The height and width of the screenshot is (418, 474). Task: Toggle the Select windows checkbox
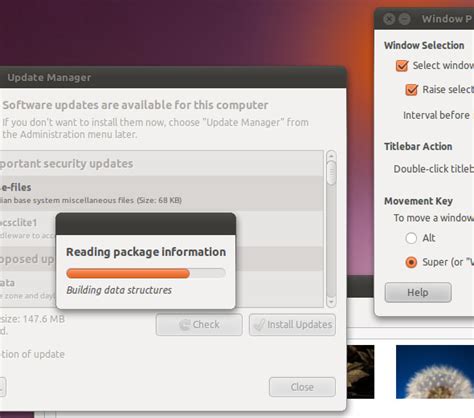tap(402, 66)
